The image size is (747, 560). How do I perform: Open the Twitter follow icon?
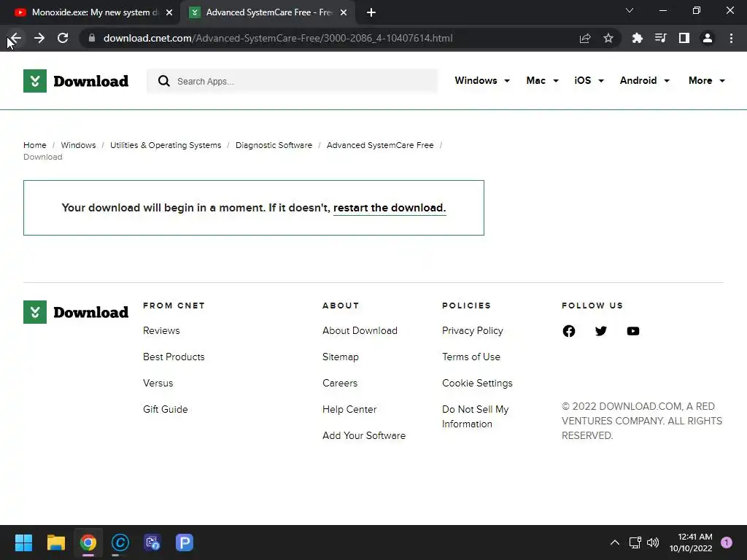point(601,331)
